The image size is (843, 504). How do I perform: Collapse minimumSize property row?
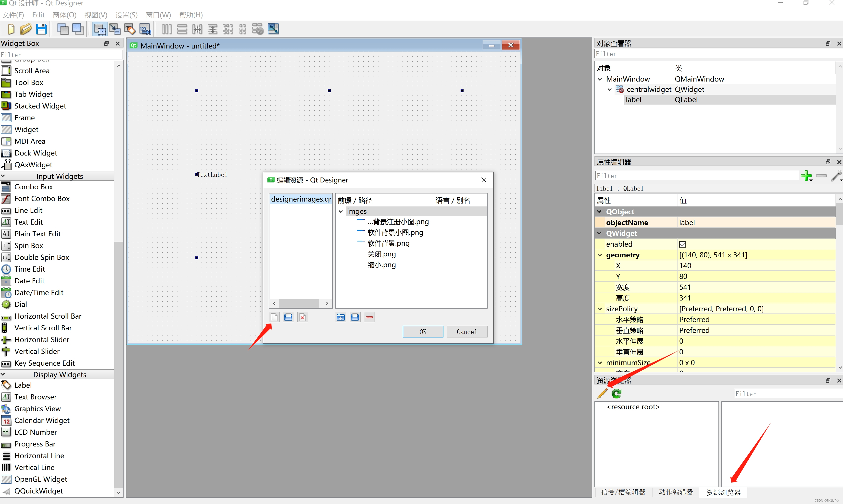[x=600, y=363]
